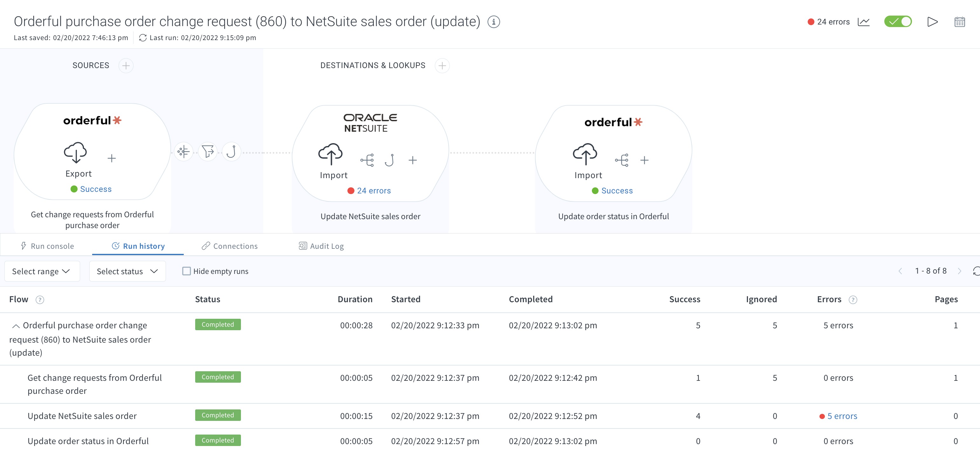Open the export hook icon
This screenshot has width=980, height=453.
(x=232, y=151)
